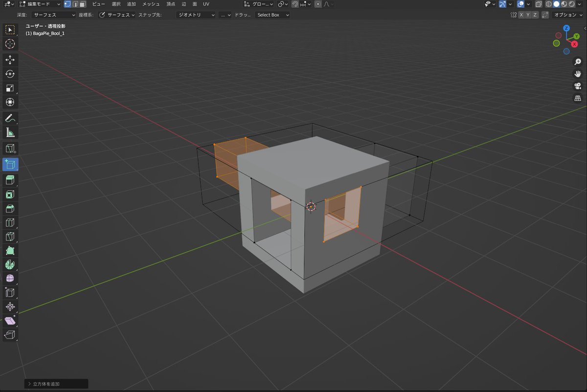Select the Knife tool
The height and width of the screenshot is (392, 587).
click(x=10, y=238)
